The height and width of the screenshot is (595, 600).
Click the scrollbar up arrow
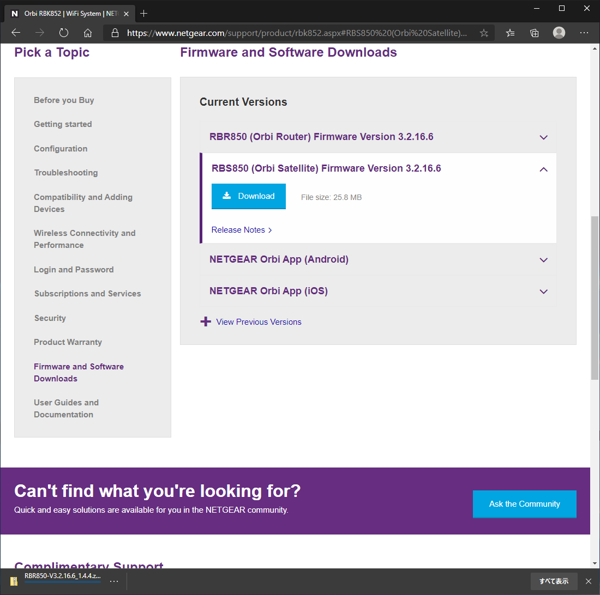tap(594, 49)
